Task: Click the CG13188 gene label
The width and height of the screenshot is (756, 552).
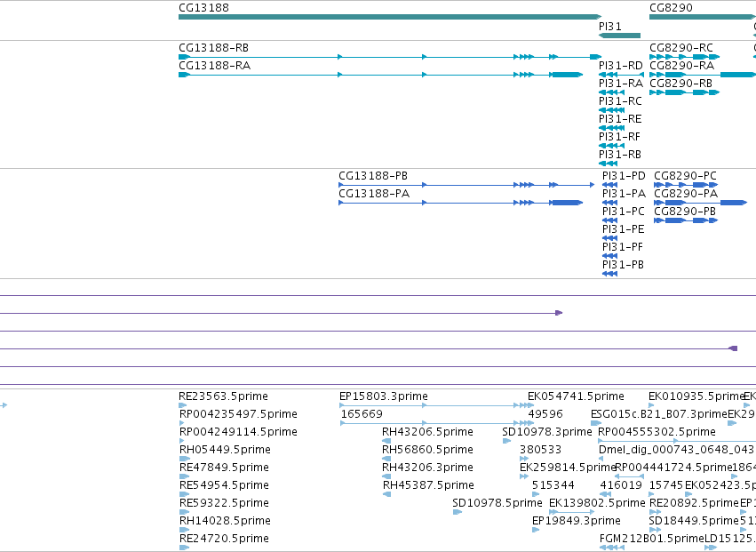Action: [203, 8]
